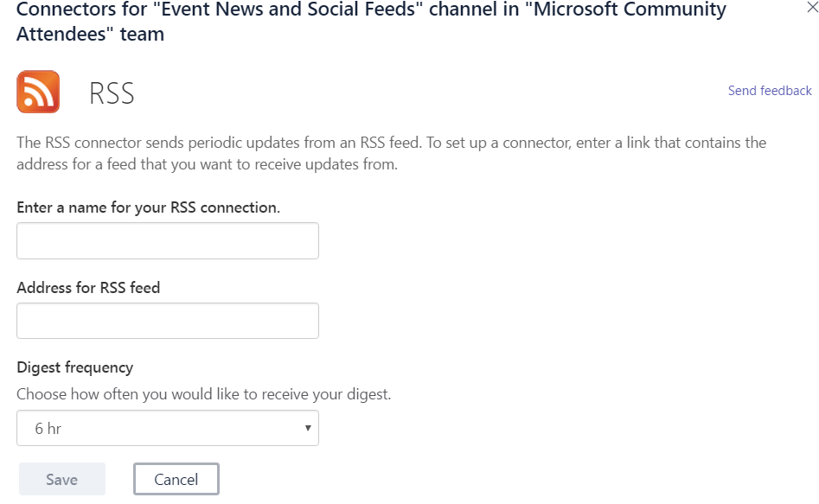Click the "Enter a name for your RSS connection" label

click(148, 207)
